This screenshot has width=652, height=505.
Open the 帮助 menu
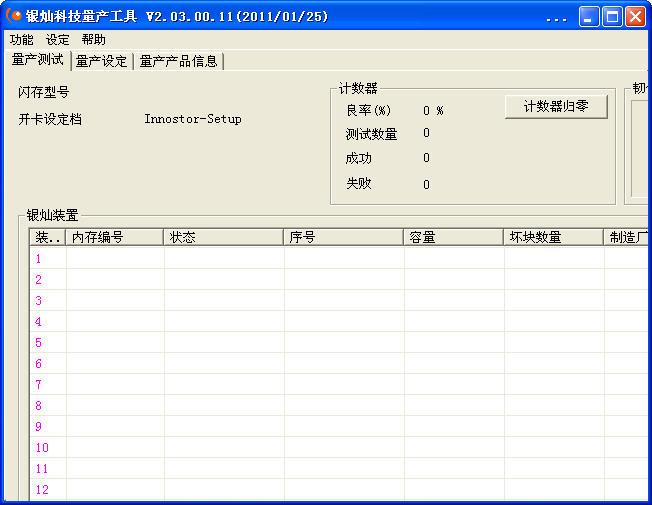(x=94, y=40)
